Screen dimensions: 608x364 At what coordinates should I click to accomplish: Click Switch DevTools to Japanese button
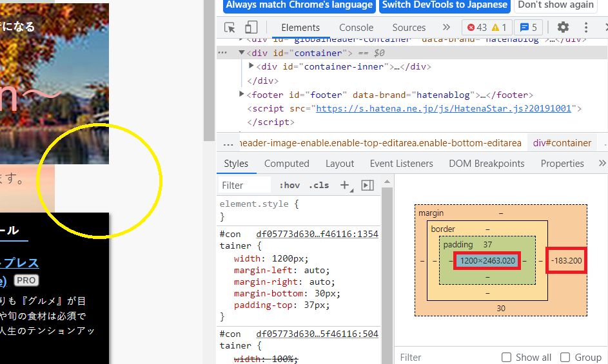[445, 5]
